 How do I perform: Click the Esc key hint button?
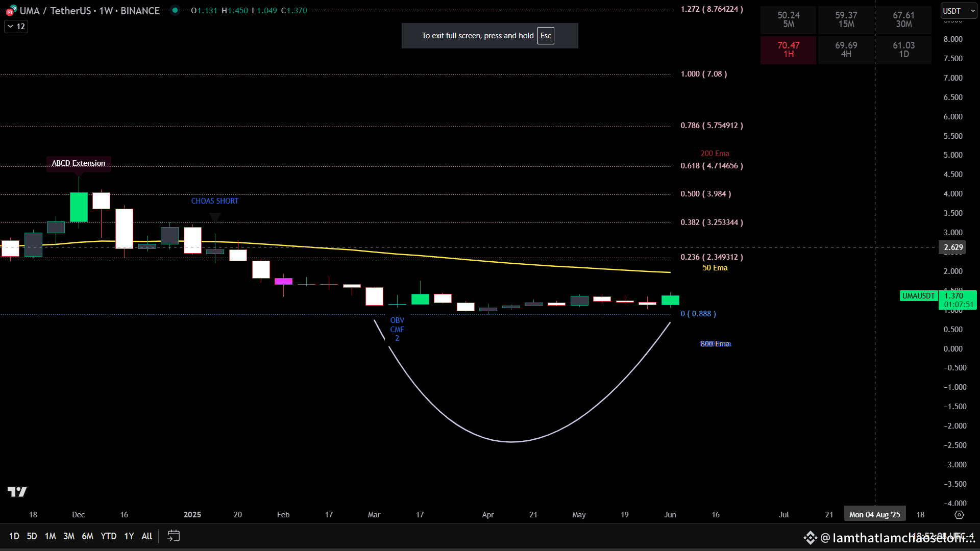[x=546, y=36]
